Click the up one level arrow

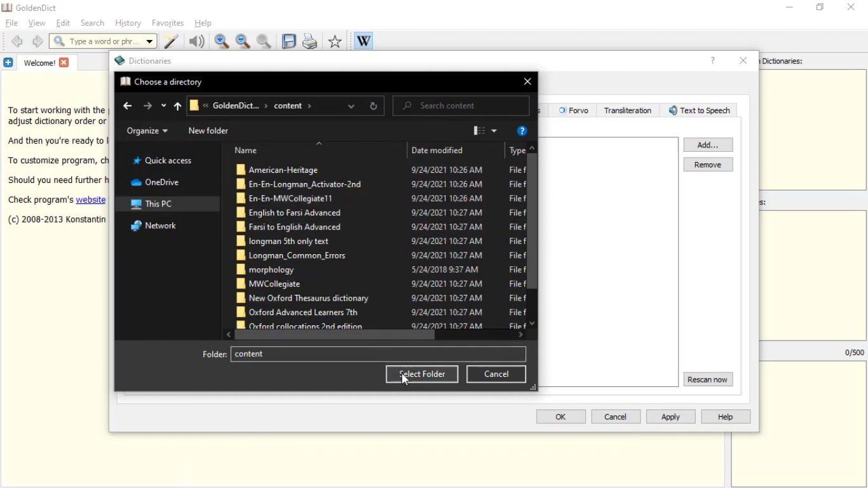click(x=177, y=106)
